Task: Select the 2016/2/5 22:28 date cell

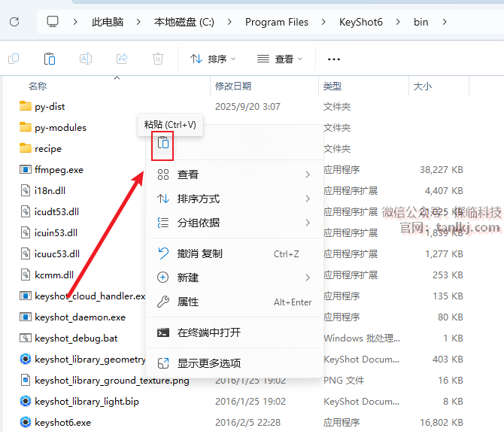Action: click(x=247, y=422)
